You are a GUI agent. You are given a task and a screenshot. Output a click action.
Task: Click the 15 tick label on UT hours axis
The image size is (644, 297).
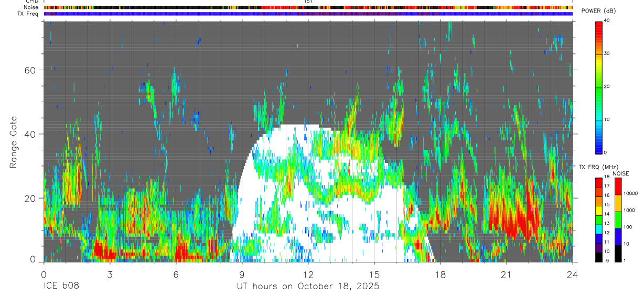click(374, 274)
